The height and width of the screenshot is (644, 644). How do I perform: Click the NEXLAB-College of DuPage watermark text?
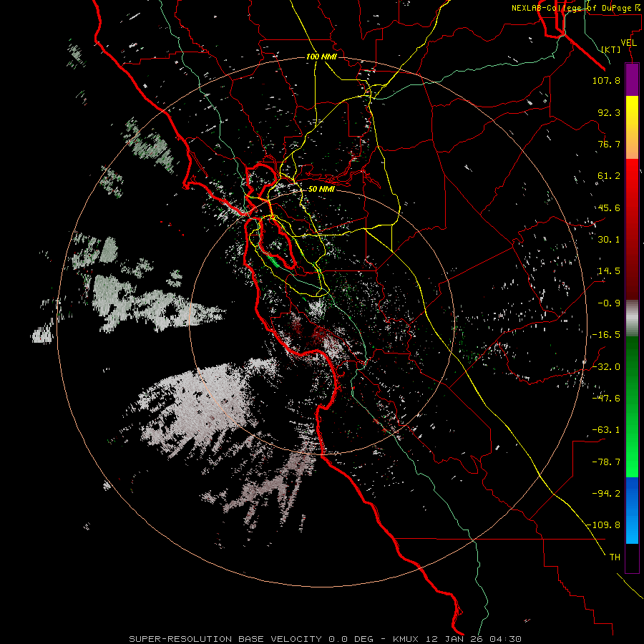[576, 8]
